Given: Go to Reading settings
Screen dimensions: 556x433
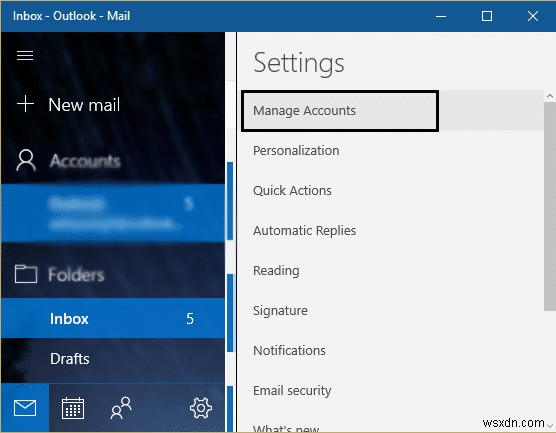Looking at the screenshot, I should tap(276, 271).
